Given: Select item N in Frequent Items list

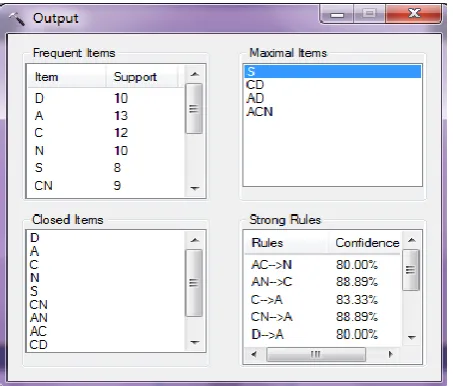Looking at the screenshot, I should (x=39, y=151).
